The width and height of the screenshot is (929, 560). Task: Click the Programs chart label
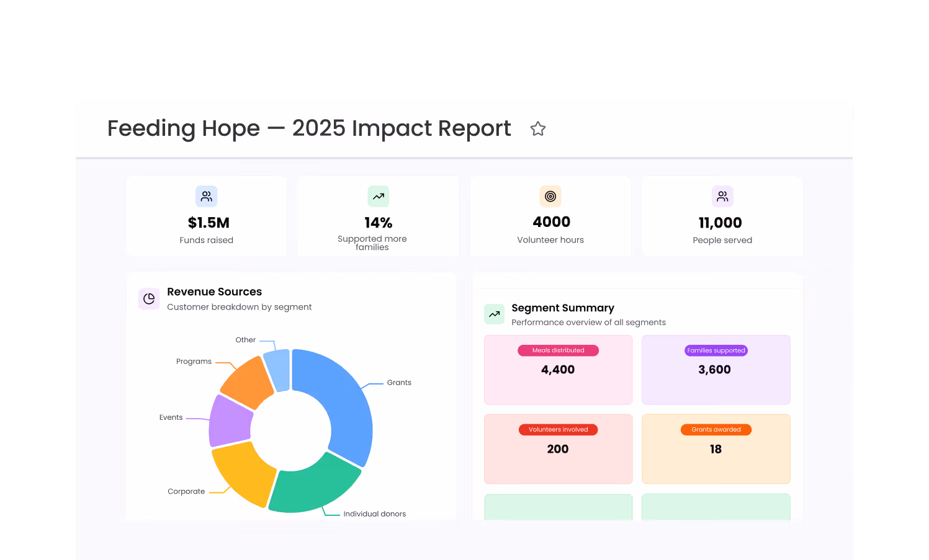point(194,362)
